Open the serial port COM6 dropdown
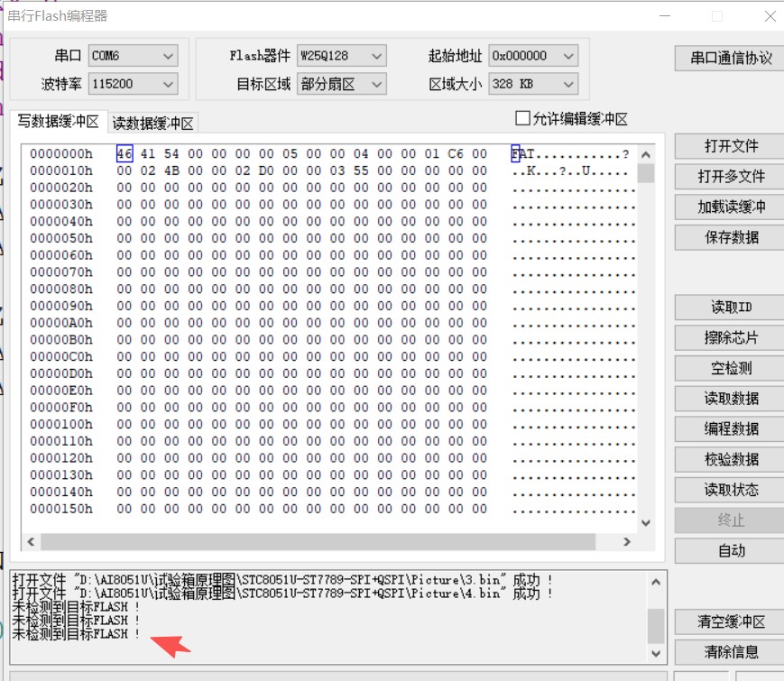Screen dimensions: 784x681 tap(168, 55)
